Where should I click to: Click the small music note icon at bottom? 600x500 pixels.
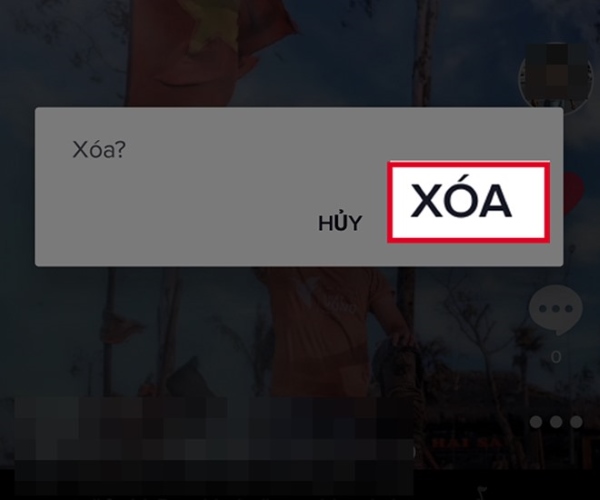click(x=482, y=492)
